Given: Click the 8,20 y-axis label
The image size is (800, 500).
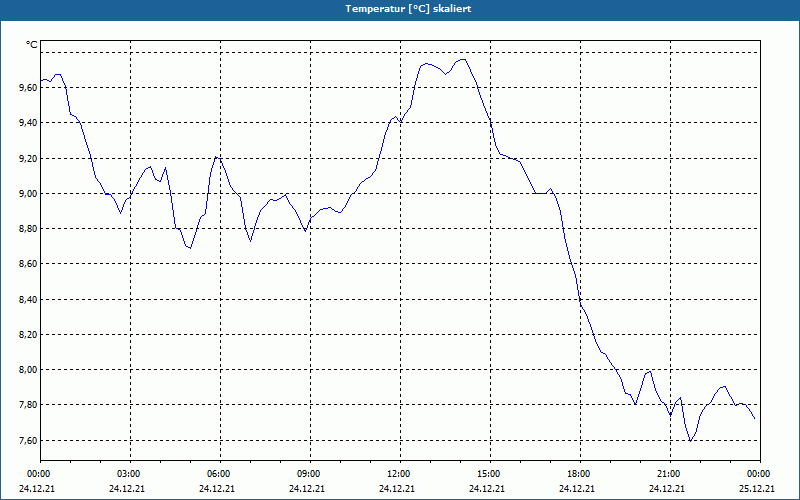Looking at the screenshot, I should (28, 335).
